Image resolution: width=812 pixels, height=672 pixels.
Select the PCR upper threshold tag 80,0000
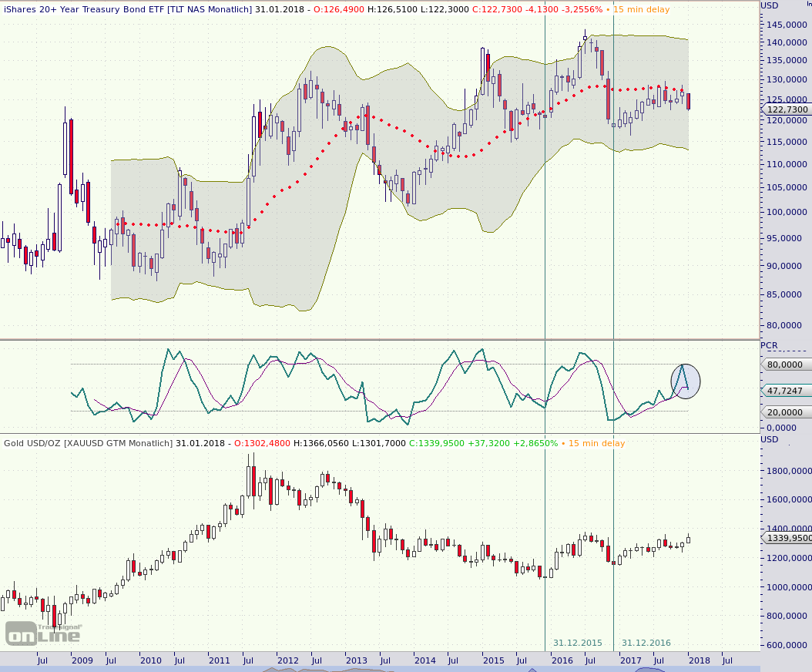[x=786, y=365]
